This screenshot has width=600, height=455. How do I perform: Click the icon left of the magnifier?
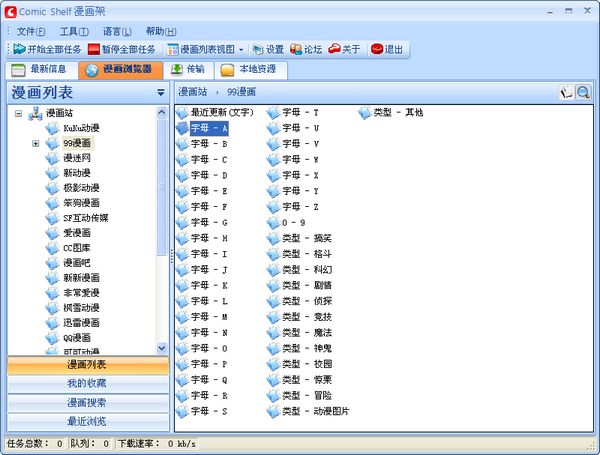[x=566, y=92]
